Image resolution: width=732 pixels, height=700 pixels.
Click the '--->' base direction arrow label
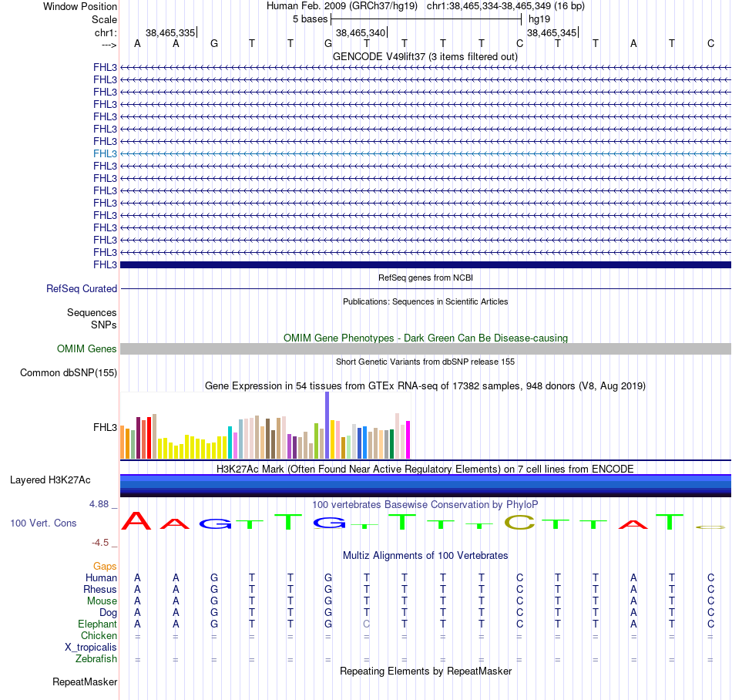click(109, 45)
